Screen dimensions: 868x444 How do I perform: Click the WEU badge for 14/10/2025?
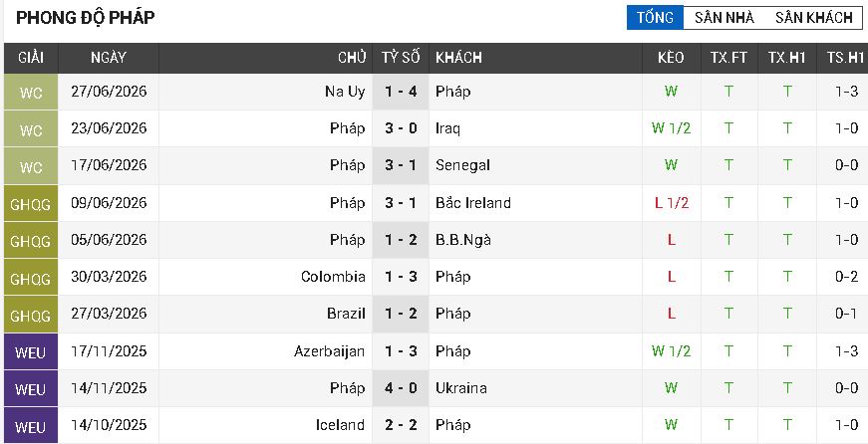(31, 426)
